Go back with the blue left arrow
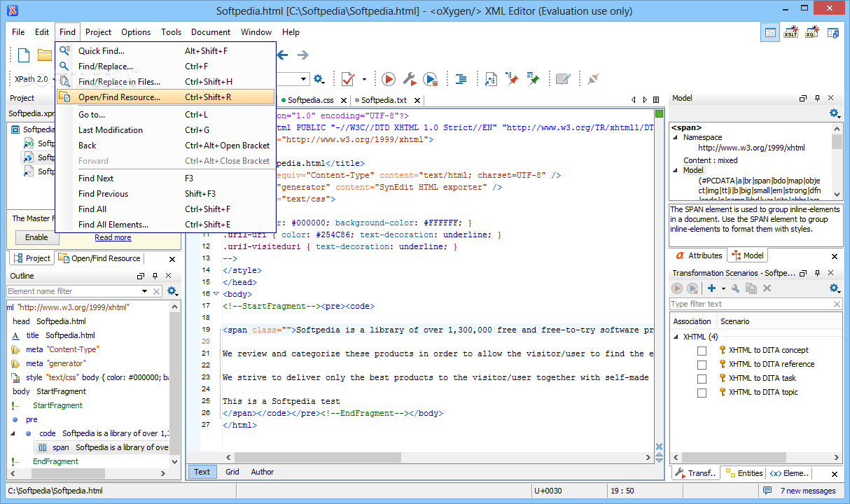The width and height of the screenshot is (850, 504). coord(282,55)
